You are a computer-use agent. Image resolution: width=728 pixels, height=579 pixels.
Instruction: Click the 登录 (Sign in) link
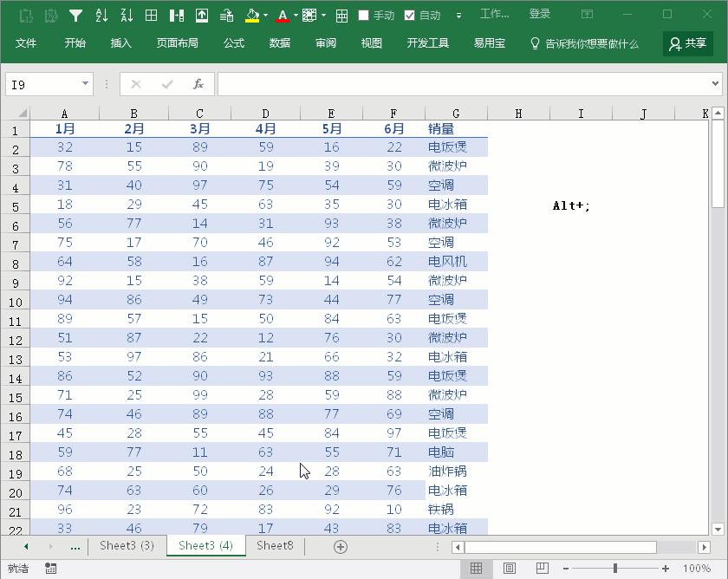(x=540, y=15)
